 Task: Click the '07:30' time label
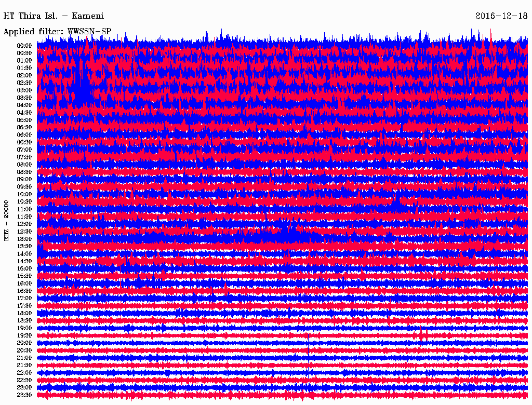[24, 157]
